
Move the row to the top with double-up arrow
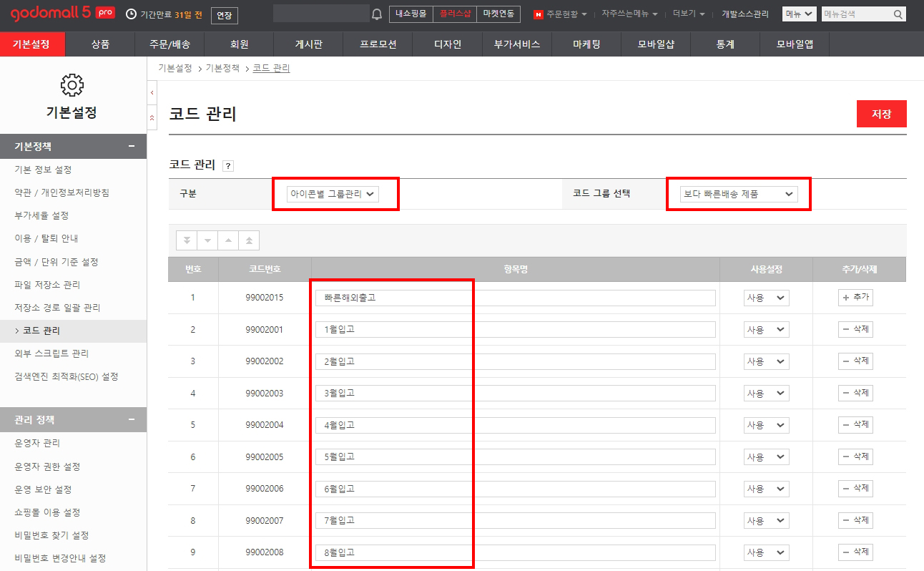coord(249,240)
